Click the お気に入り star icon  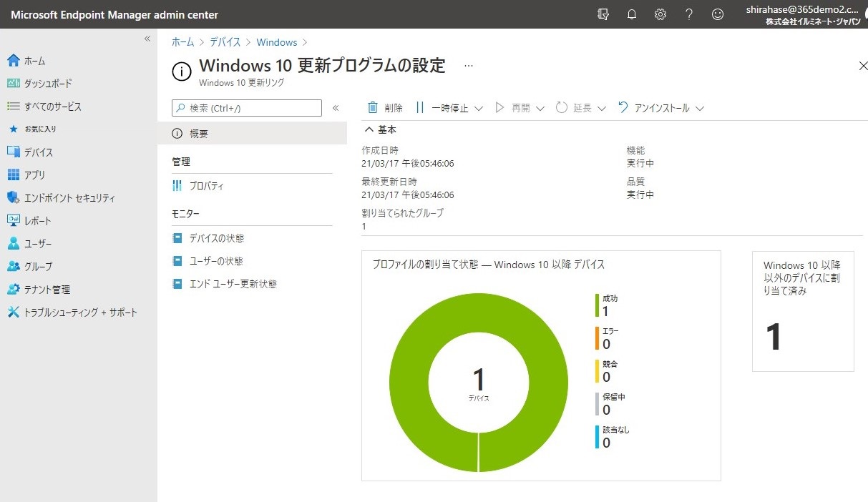(x=13, y=129)
